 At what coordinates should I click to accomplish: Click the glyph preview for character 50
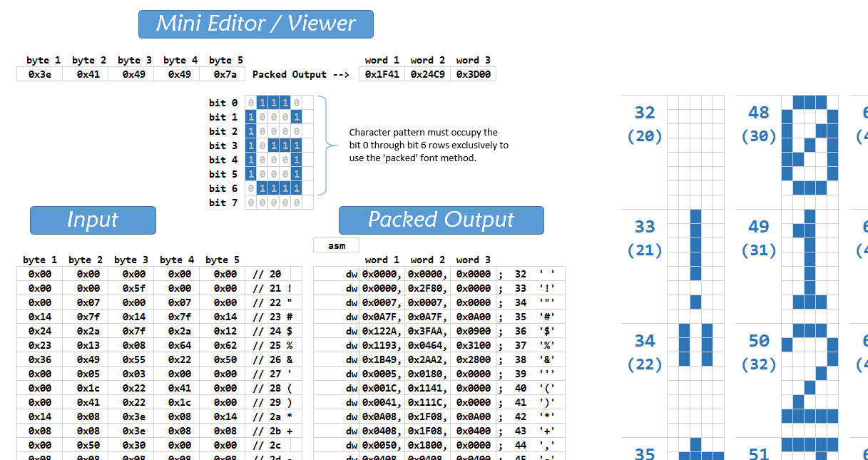pyautogui.click(x=810, y=374)
